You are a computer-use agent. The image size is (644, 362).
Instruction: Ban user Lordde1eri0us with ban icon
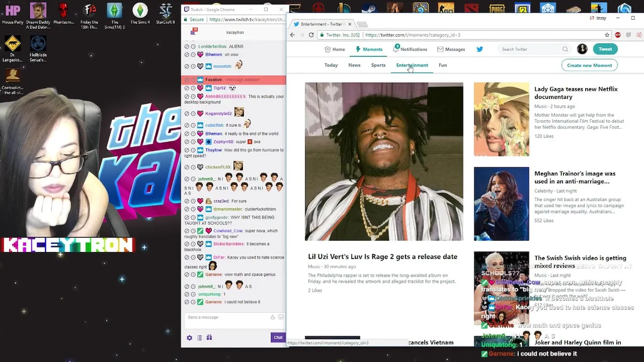click(187, 46)
